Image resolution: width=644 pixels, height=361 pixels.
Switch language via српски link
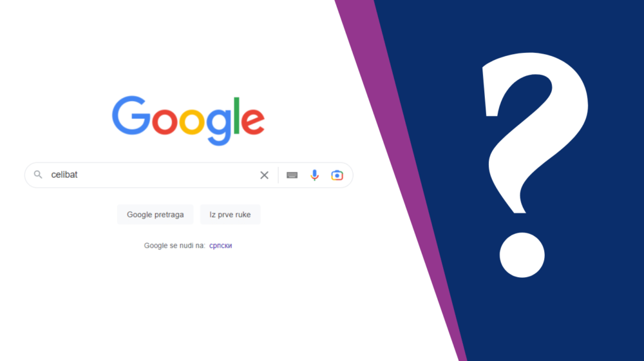[220, 246]
